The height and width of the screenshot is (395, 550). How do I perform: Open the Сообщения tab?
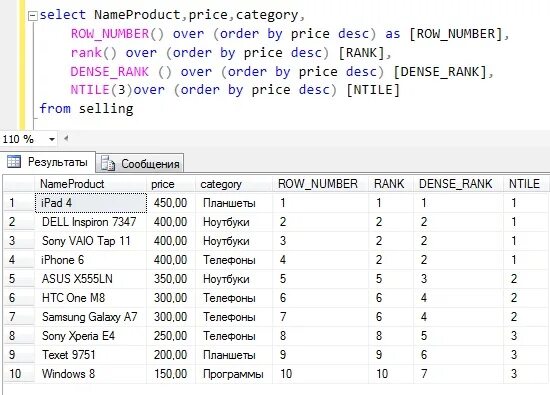pos(140,163)
